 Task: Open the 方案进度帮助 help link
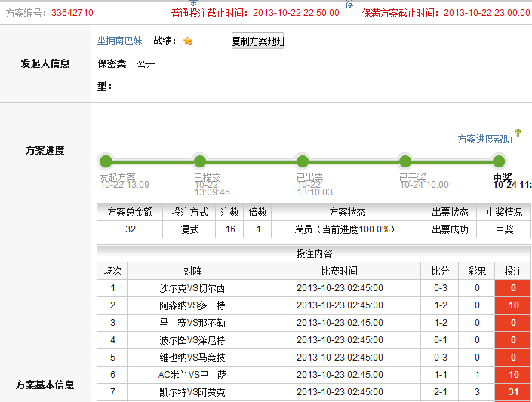tap(484, 139)
